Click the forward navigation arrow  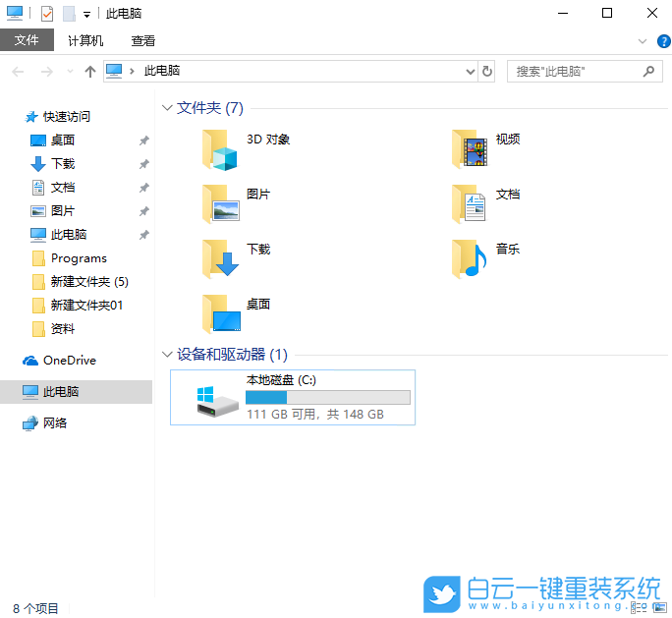tap(47, 71)
